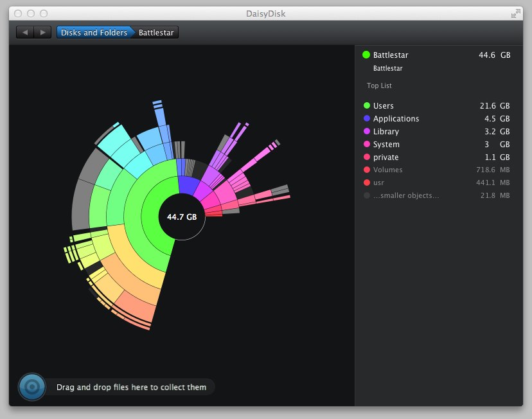Click the 718.6 MB size value for Volumes
Viewport: 532px width, 419px height.
493,170
